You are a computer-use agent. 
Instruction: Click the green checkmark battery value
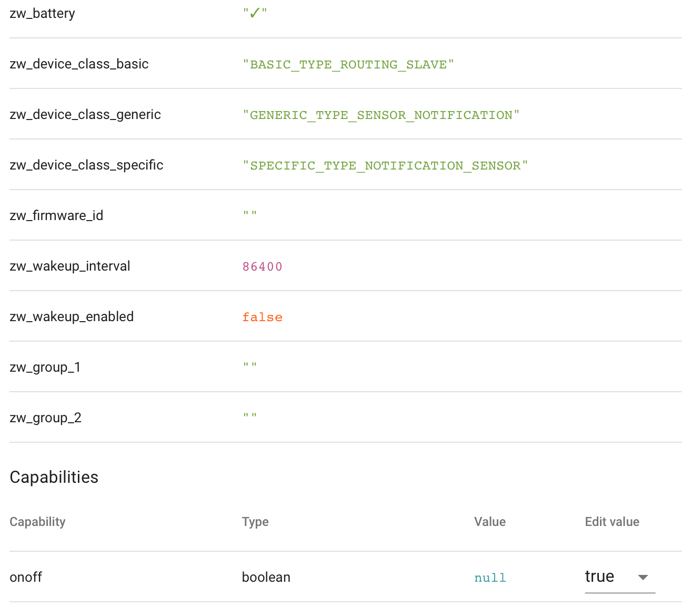[x=255, y=14]
